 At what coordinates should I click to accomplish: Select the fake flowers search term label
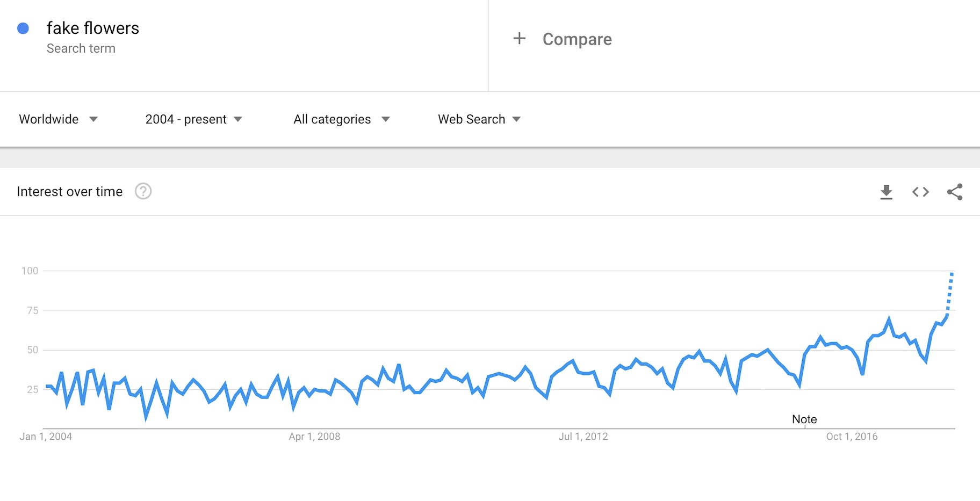coord(92,28)
